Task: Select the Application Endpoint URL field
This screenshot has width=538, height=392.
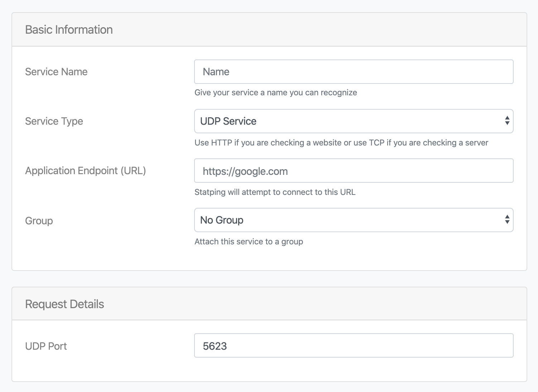Action: [x=354, y=171]
